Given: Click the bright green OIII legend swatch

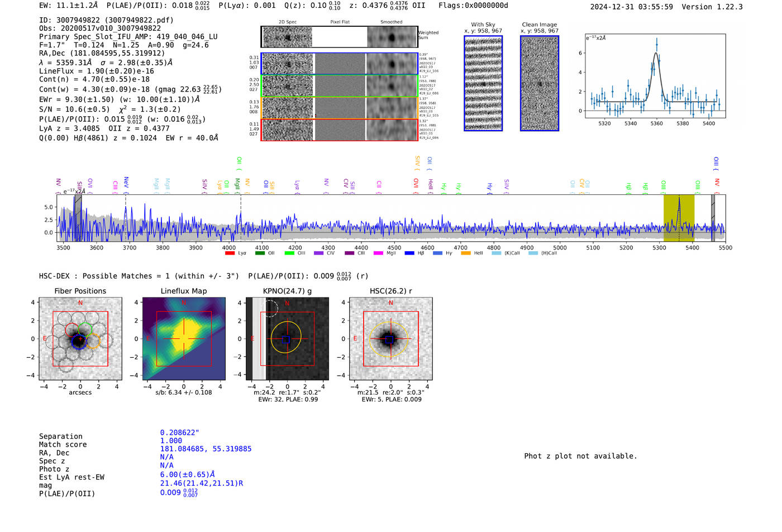Looking at the screenshot, I should 289,253.
